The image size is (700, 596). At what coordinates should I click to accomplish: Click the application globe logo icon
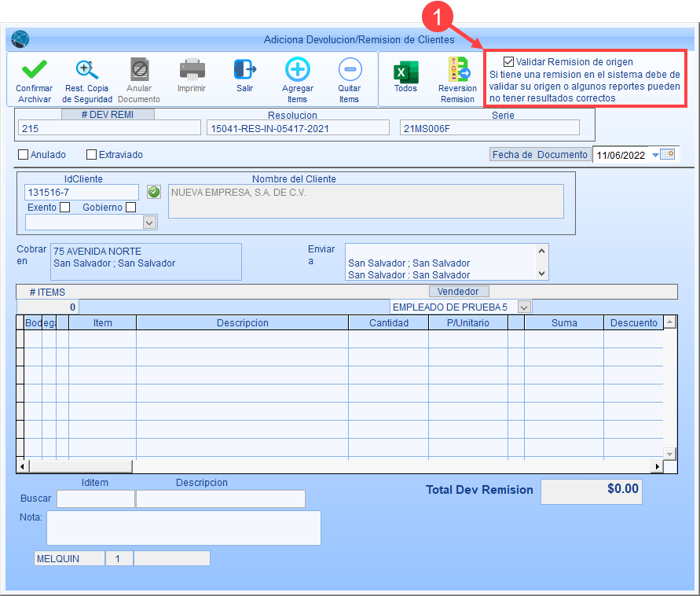(x=20, y=39)
